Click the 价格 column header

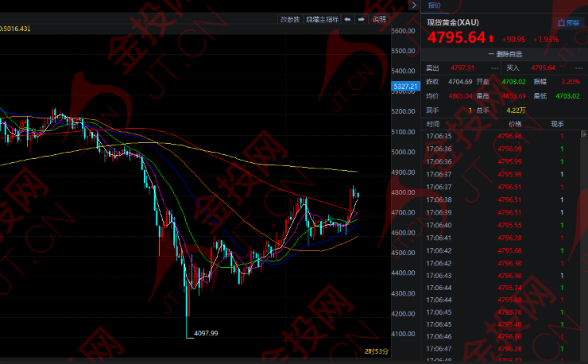click(x=515, y=124)
